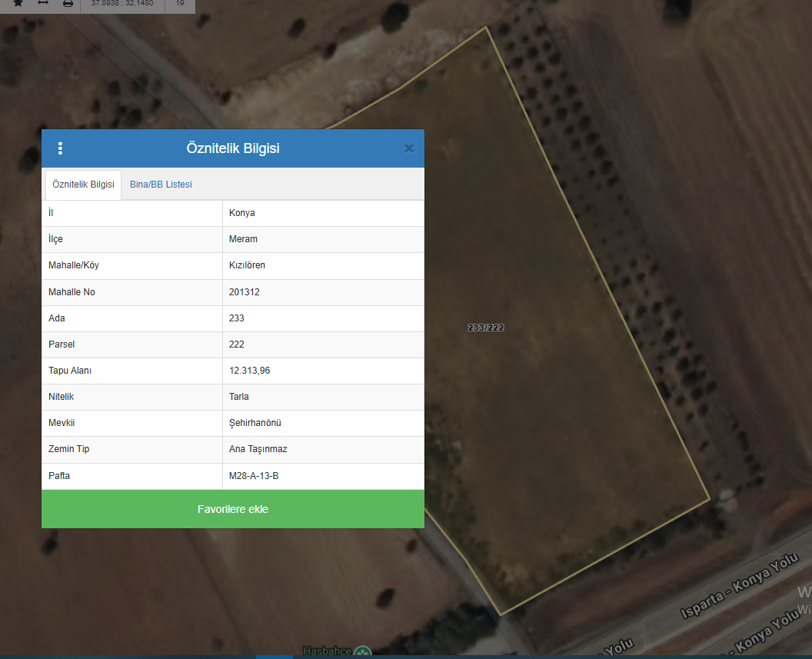Click the zoom level indicator showing 19
Screen dimensions: 812x659
pyautogui.click(x=180, y=3)
